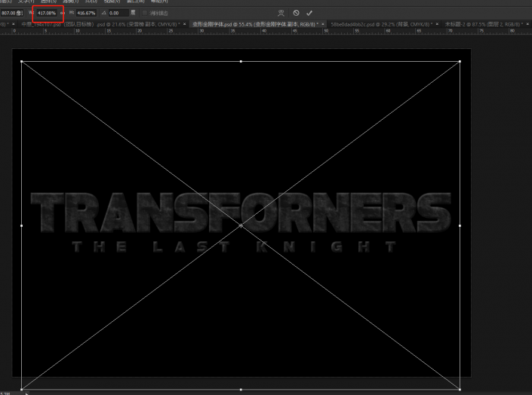The height and width of the screenshot is (395, 532).
Task: Click the top-left transform corner handle
Action: [22, 61]
